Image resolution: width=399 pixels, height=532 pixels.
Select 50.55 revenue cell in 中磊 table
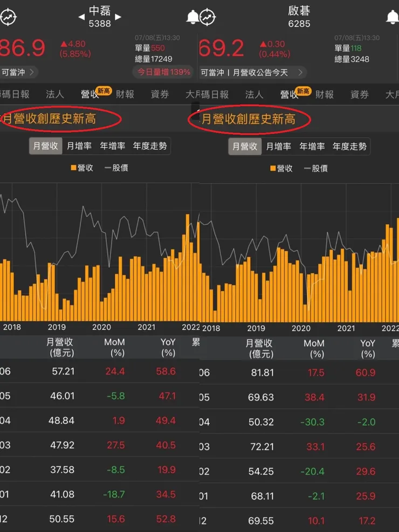coord(62,519)
